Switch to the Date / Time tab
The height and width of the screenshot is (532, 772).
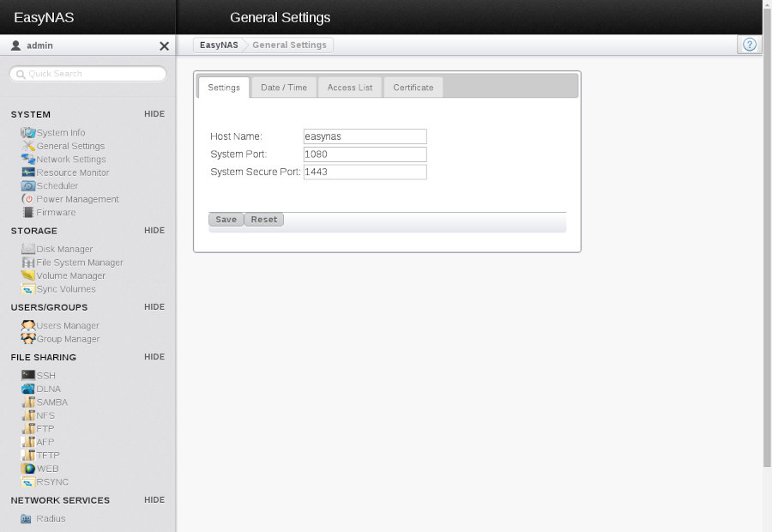(x=284, y=88)
